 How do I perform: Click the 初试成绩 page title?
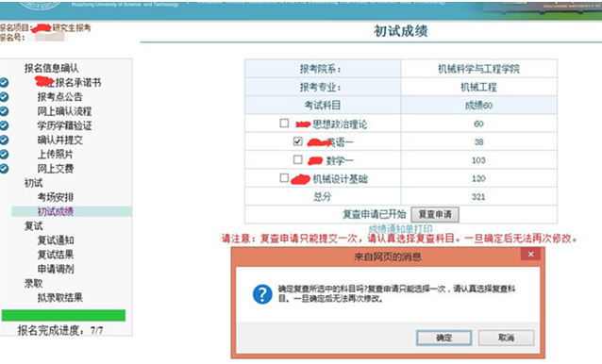tap(400, 31)
